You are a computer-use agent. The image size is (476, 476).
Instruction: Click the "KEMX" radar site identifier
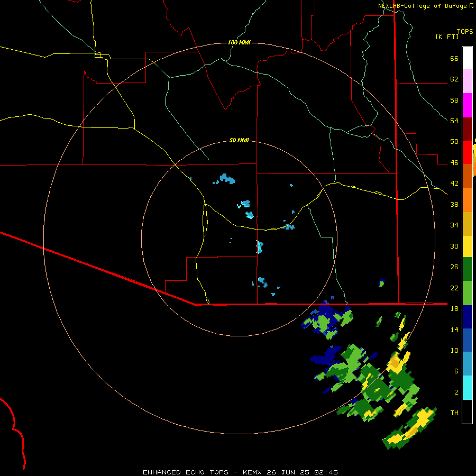pyautogui.click(x=252, y=472)
